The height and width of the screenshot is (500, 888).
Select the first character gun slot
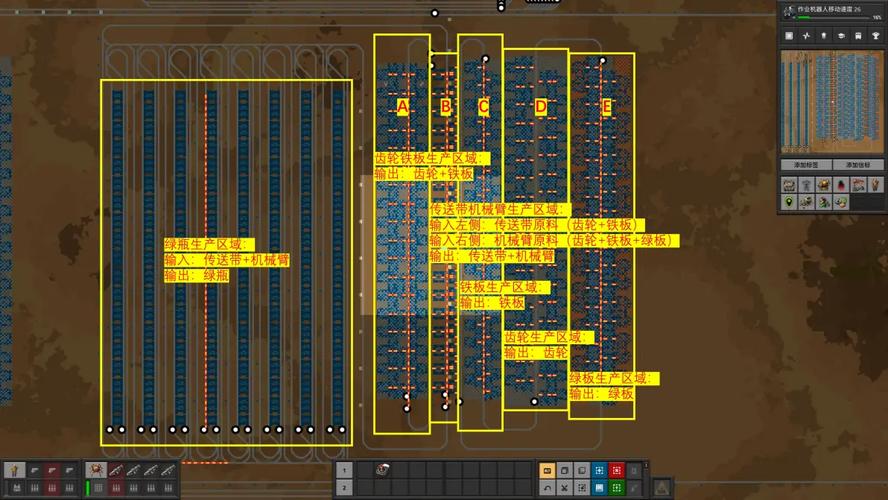35,470
